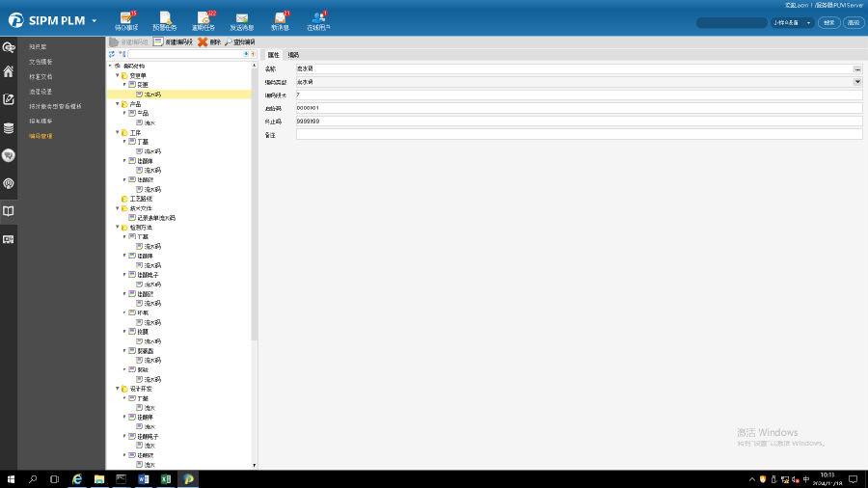Image resolution: width=868 pixels, height=488 pixels.
Task: Collapse the 产品 folder node
Action: pyautogui.click(x=118, y=104)
